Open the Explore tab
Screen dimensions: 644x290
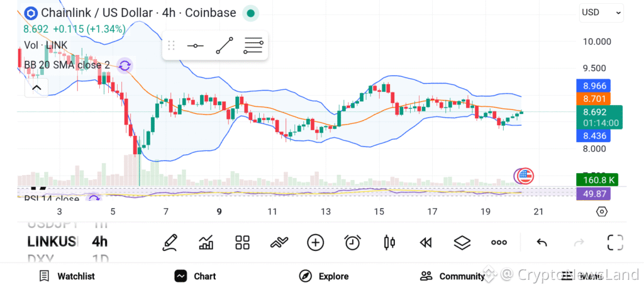(x=324, y=276)
